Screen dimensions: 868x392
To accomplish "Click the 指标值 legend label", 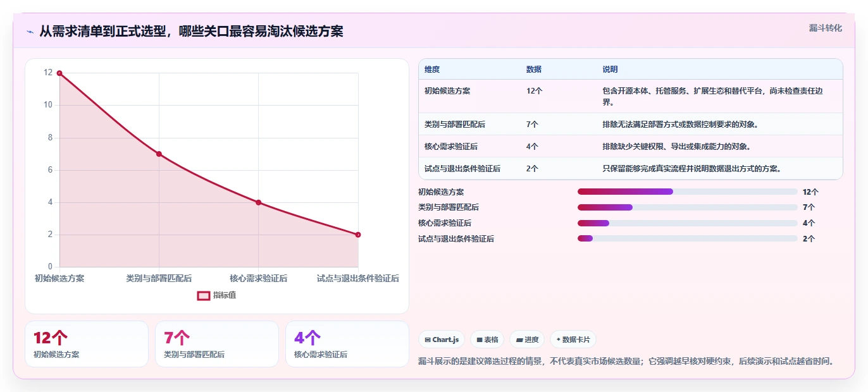I will (225, 295).
